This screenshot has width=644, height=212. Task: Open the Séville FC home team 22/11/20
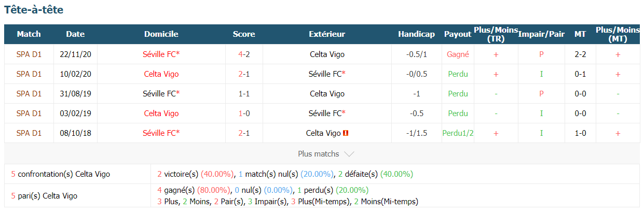161,54
